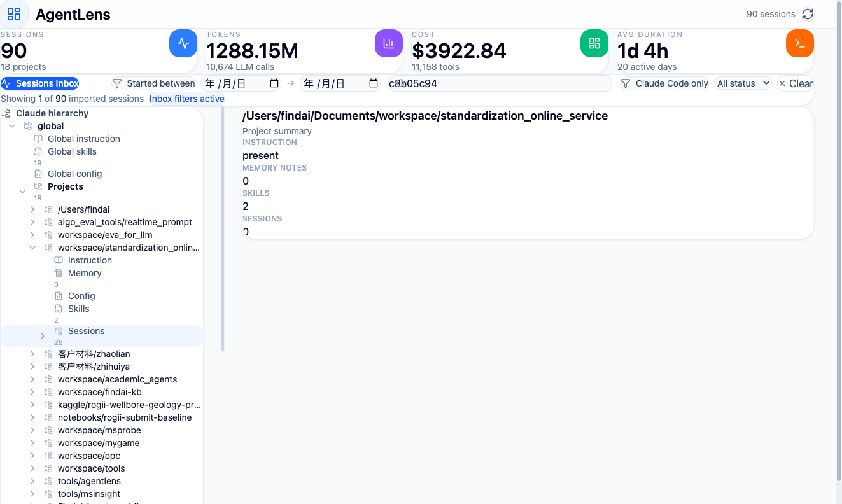Screen dimensions: 842x504
Task: Collapse workspace/standardization_online project
Action: (32, 248)
